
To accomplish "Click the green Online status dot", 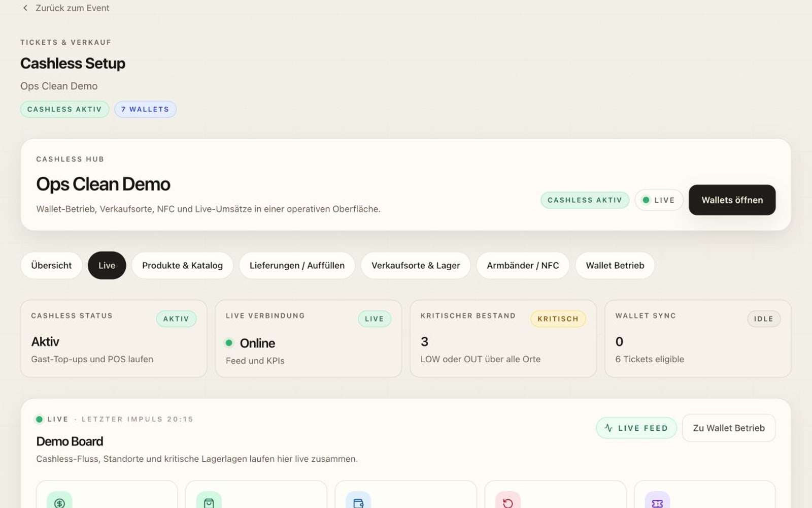I will click(x=229, y=343).
